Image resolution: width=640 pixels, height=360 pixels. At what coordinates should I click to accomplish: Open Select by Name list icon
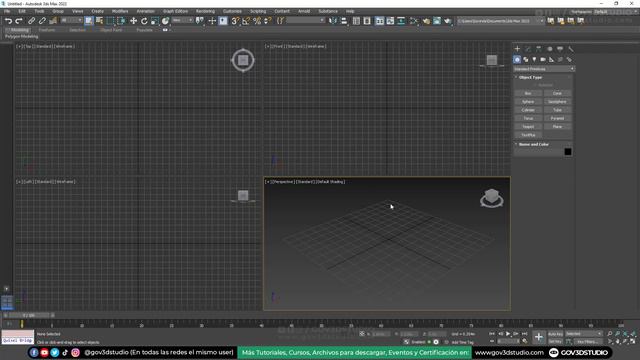(x=99, y=21)
